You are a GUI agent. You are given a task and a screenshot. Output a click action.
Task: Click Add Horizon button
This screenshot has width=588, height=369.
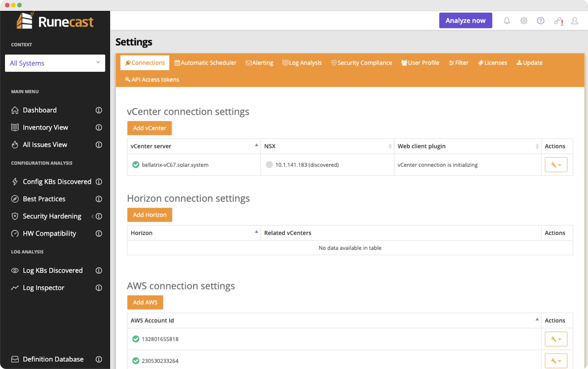coord(150,215)
